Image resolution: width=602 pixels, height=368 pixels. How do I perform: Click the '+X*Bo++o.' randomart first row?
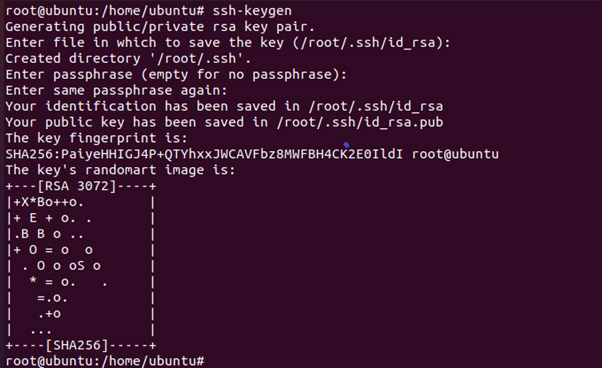coord(49,202)
